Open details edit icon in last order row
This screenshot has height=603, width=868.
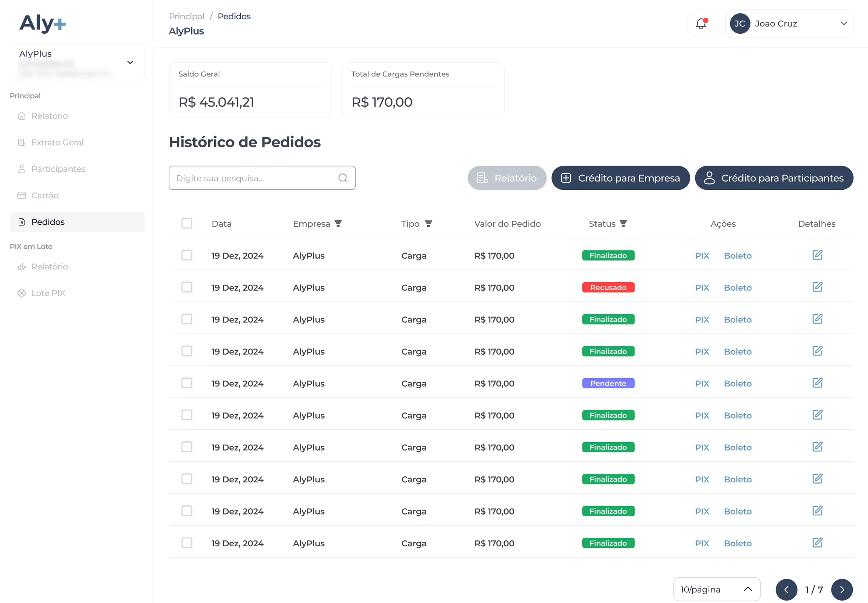coord(817,543)
